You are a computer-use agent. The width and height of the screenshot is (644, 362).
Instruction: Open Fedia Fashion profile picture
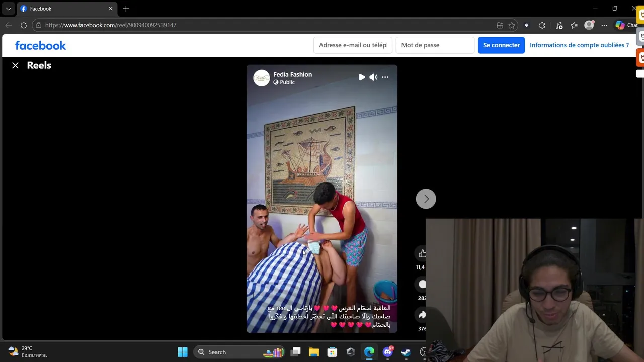[x=262, y=78]
